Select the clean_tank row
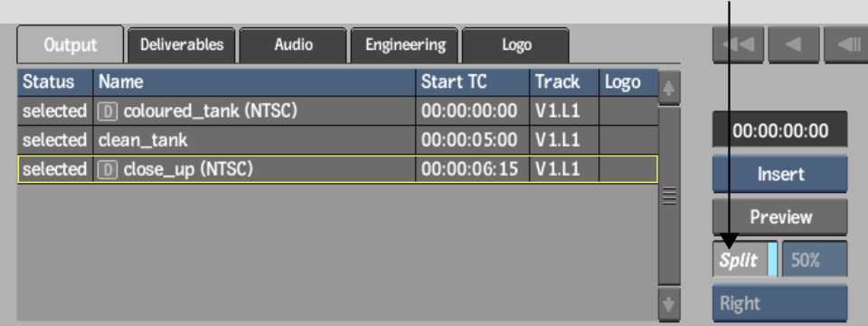 [337, 140]
